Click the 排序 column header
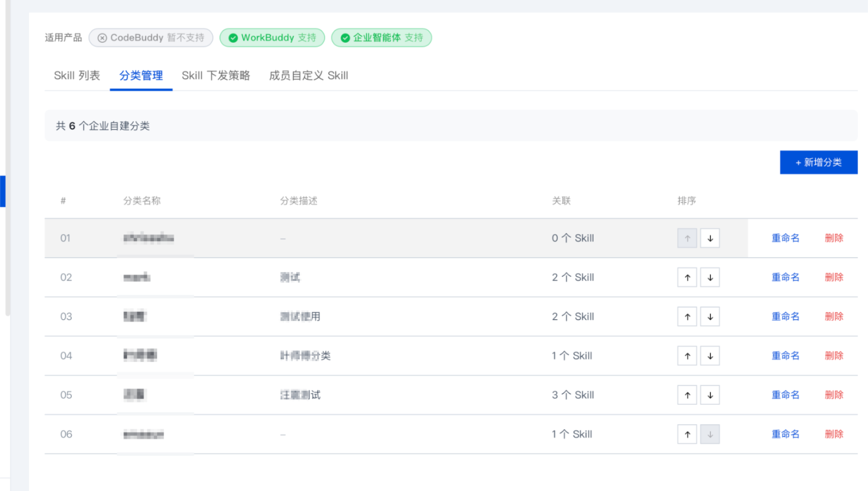Viewport: 868px width, 491px height. [687, 201]
